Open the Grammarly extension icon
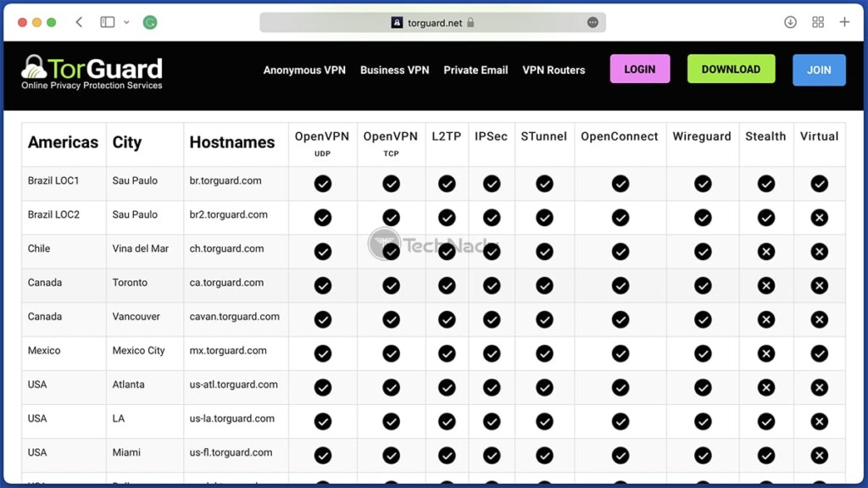The height and width of the screenshot is (488, 868). click(x=150, y=22)
